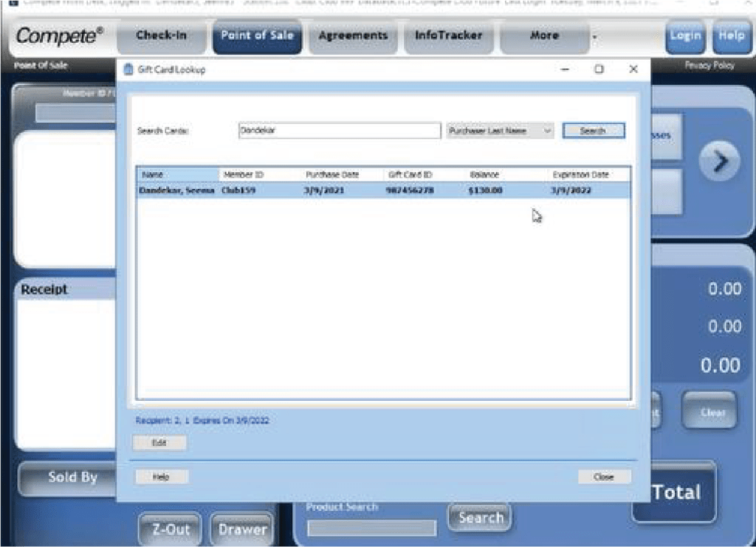756x547 pixels.
Task: Sort results by the Gift Card ID column header
Action: click(x=425, y=174)
